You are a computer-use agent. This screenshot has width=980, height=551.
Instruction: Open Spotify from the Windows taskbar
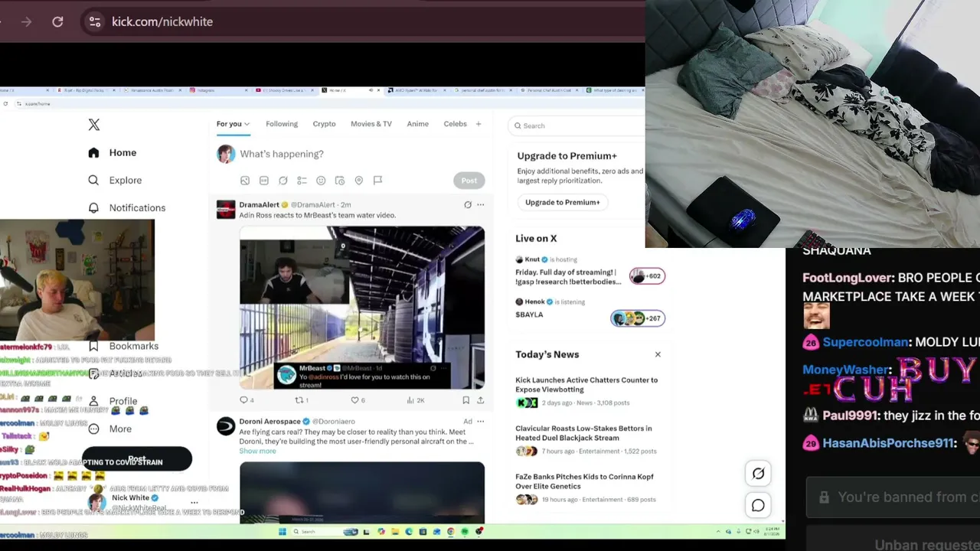pos(464,532)
